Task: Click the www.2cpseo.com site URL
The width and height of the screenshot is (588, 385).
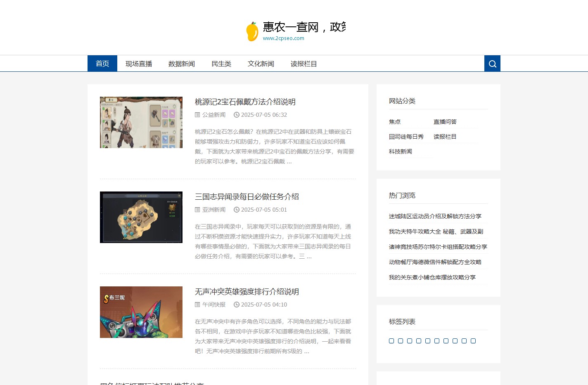Action: point(284,38)
